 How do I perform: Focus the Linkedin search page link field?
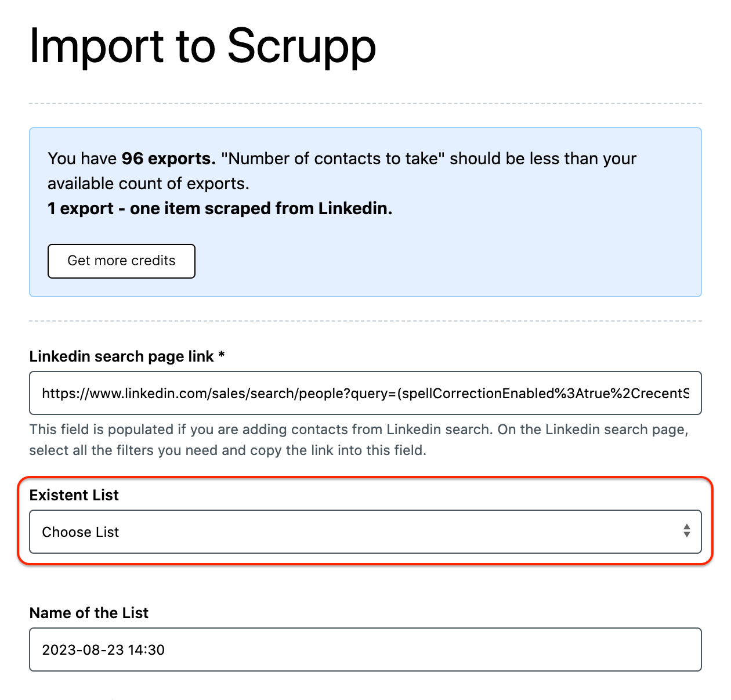(x=365, y=393)
